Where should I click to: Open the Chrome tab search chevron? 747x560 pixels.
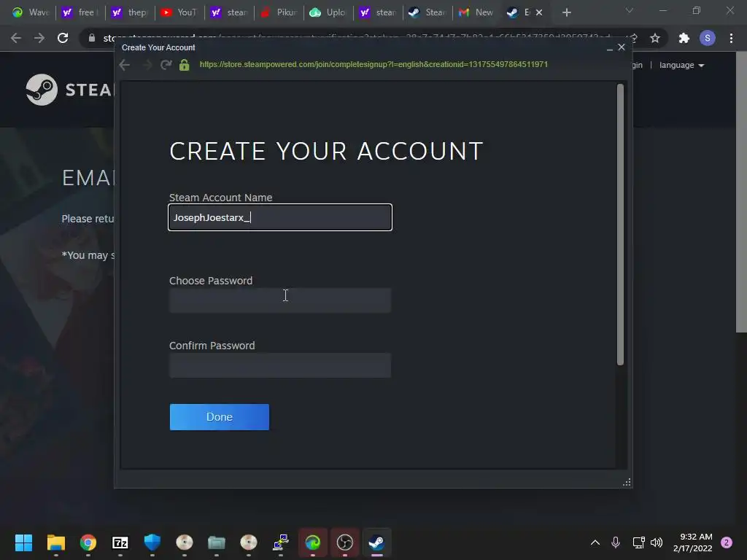coord(630,11)
